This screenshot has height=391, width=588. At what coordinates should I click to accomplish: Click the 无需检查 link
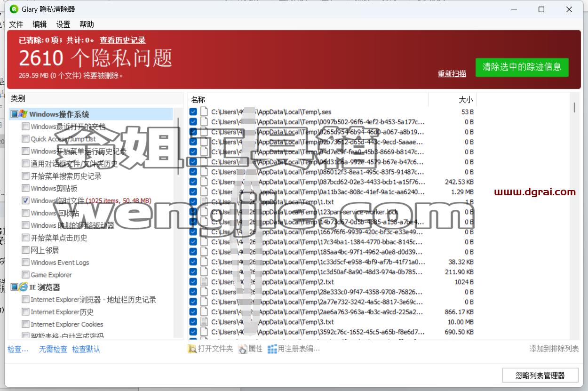click(53, 349)
